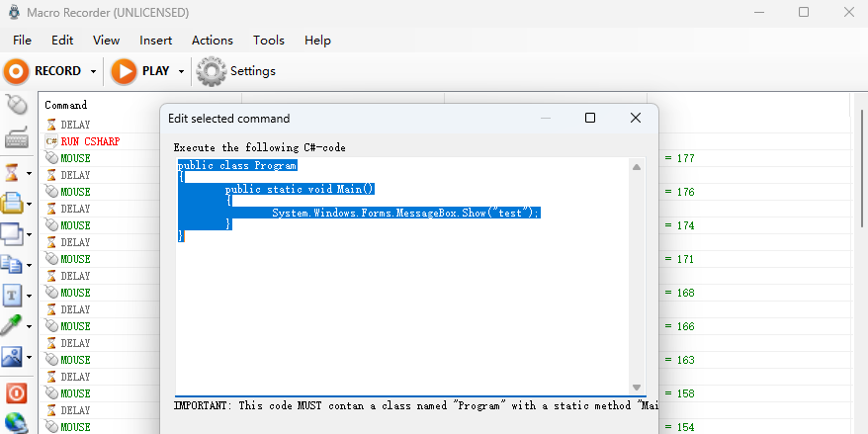This screenshot has width=868, height=434.
Task: Click the image picture icon in the sidebar
Action: click(12, 356)
